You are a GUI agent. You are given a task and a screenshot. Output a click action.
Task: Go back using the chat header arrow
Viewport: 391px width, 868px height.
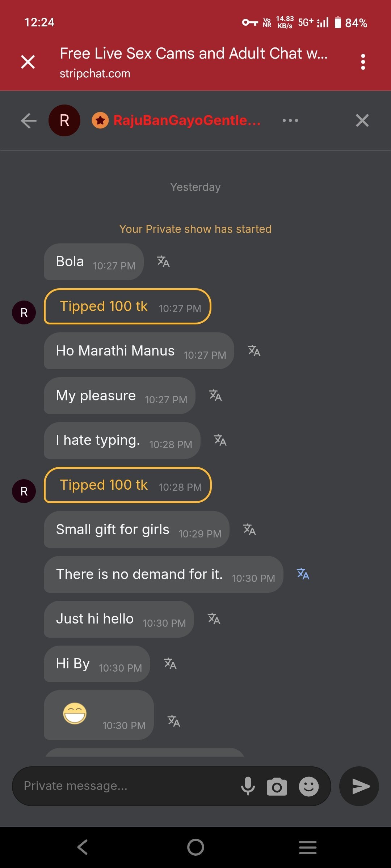(29, 121)
